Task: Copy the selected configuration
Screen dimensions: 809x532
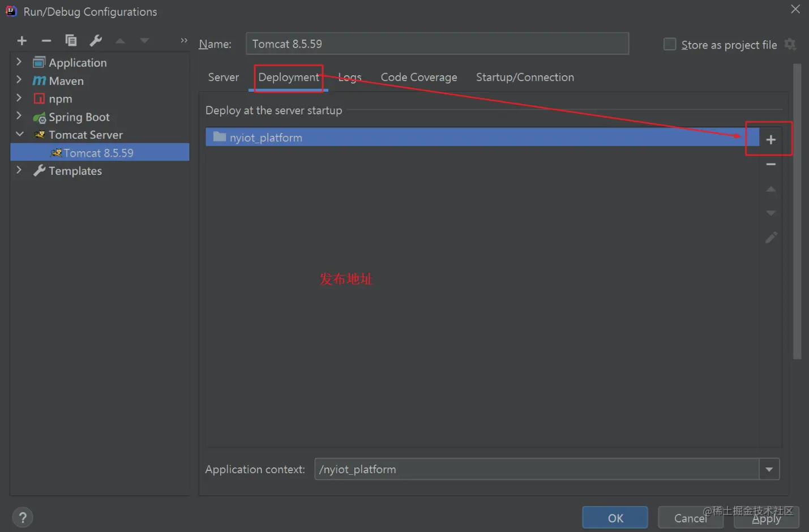Action: 71,41
